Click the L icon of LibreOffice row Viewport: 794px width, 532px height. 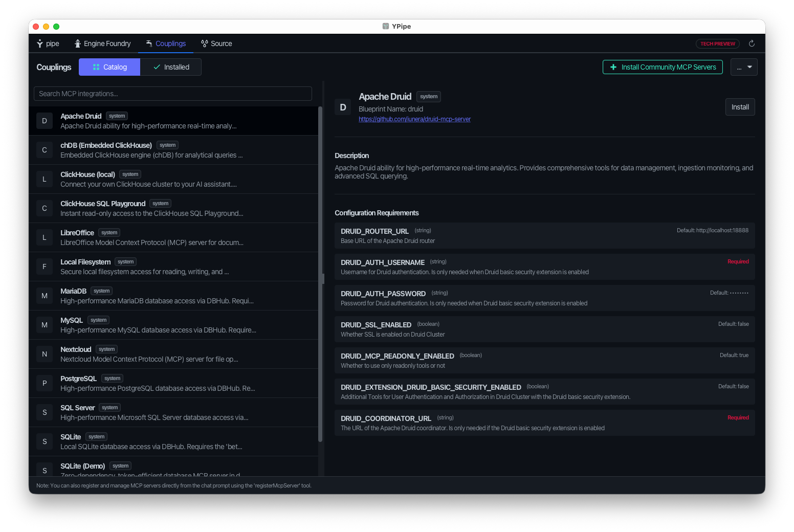(x=45, y=237)
